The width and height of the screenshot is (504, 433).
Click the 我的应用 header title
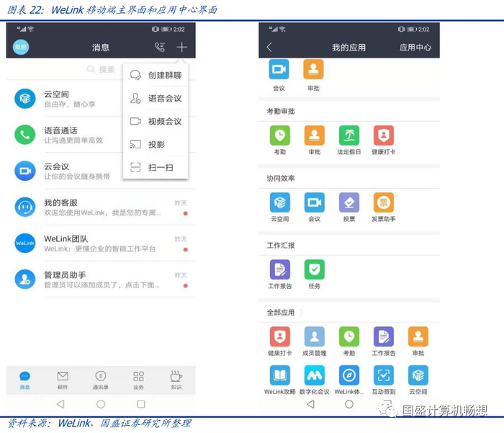[x=348, y=48]
